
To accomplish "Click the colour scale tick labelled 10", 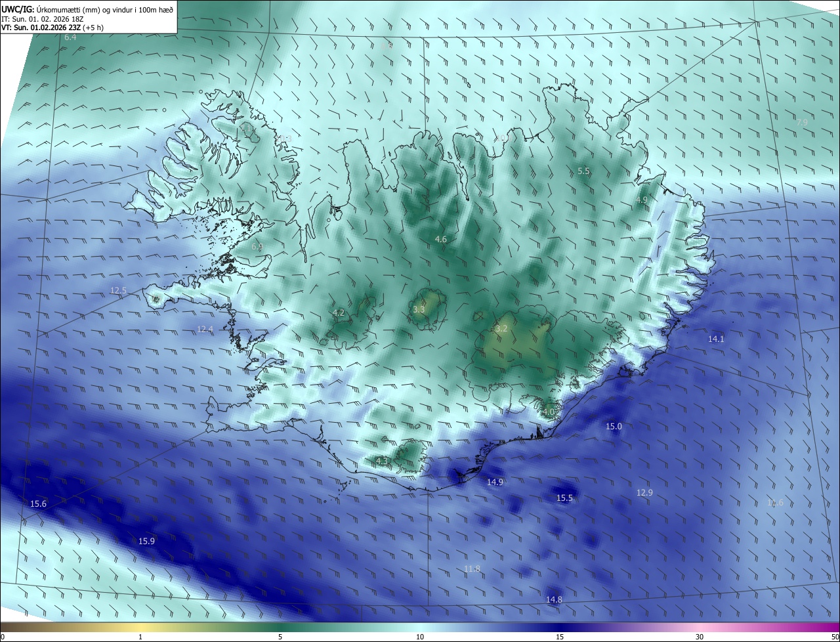I will click(x=420, y=637).
